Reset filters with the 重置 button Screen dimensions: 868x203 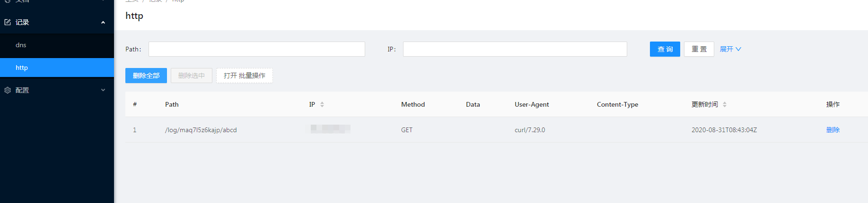coord(699,49)
